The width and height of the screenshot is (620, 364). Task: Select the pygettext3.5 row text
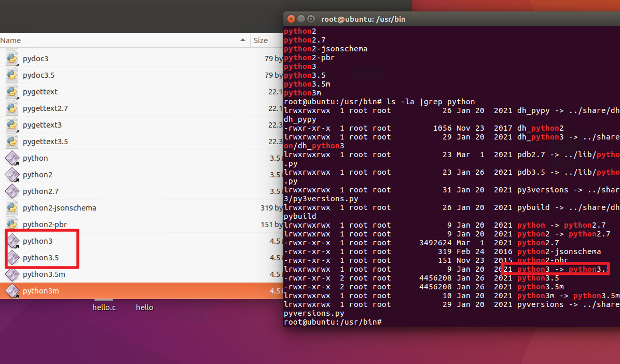[46, 142]
